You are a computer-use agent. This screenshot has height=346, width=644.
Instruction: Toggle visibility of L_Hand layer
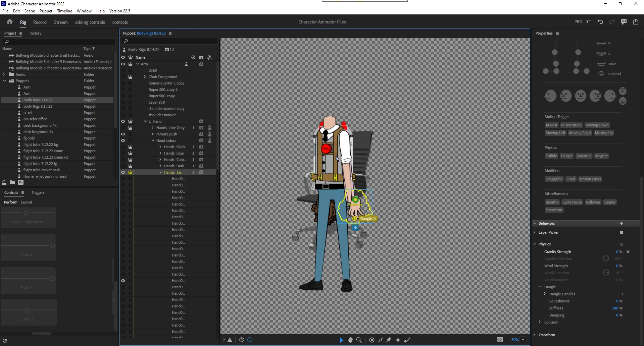point(123,121)
